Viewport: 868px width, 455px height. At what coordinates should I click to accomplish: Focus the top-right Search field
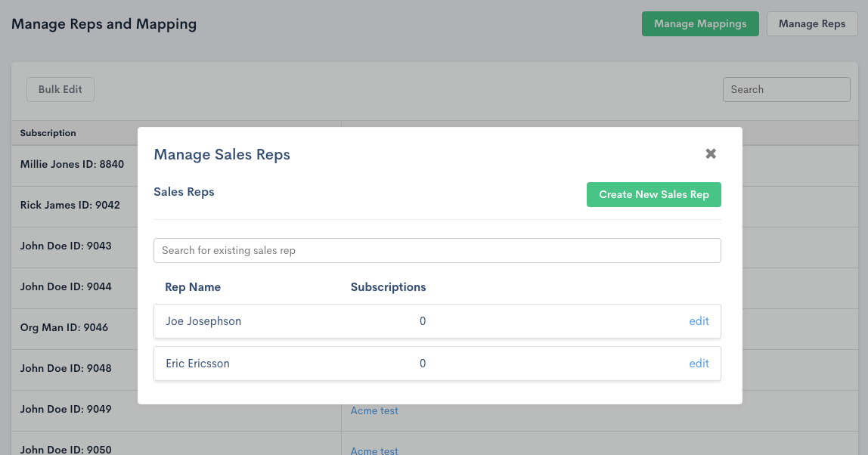[x=786, y=89]
